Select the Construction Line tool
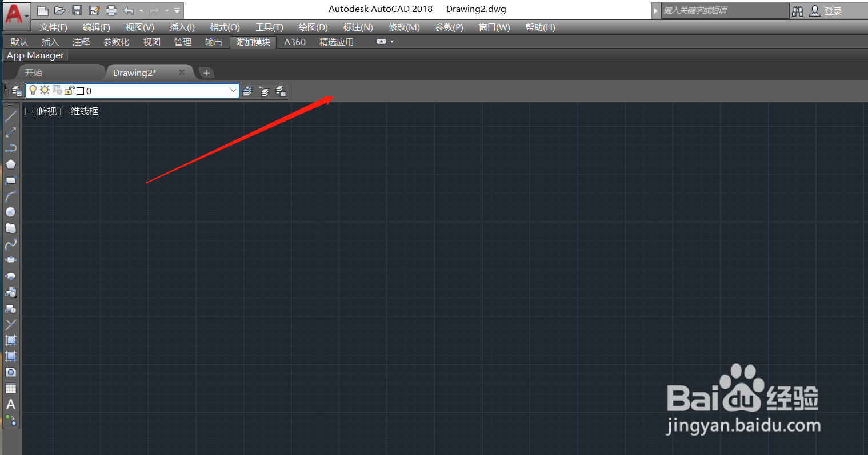This screenshot has width=868, height=455. [10, 132]
